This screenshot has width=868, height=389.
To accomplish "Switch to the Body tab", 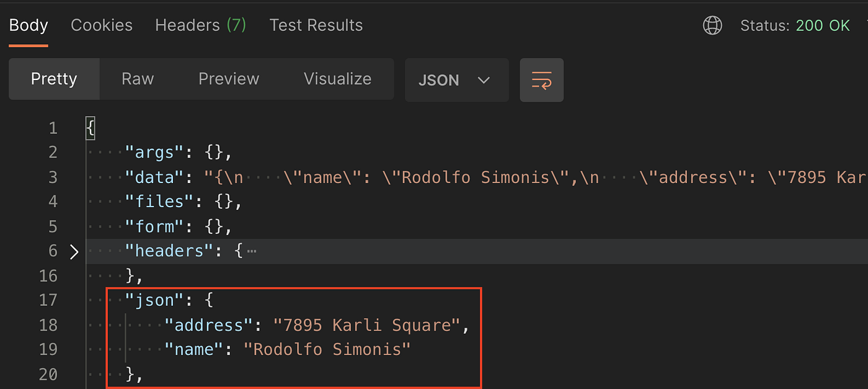I will (29, 25).
